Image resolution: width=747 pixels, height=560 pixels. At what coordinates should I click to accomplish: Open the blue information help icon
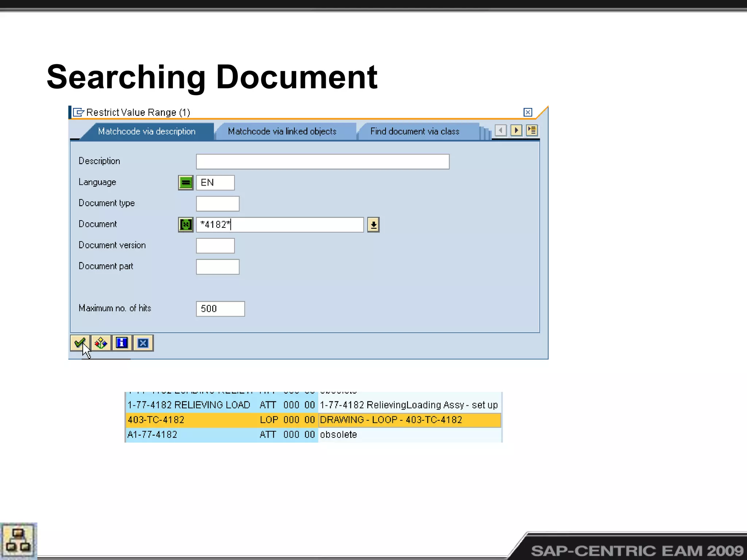[122, 343]
